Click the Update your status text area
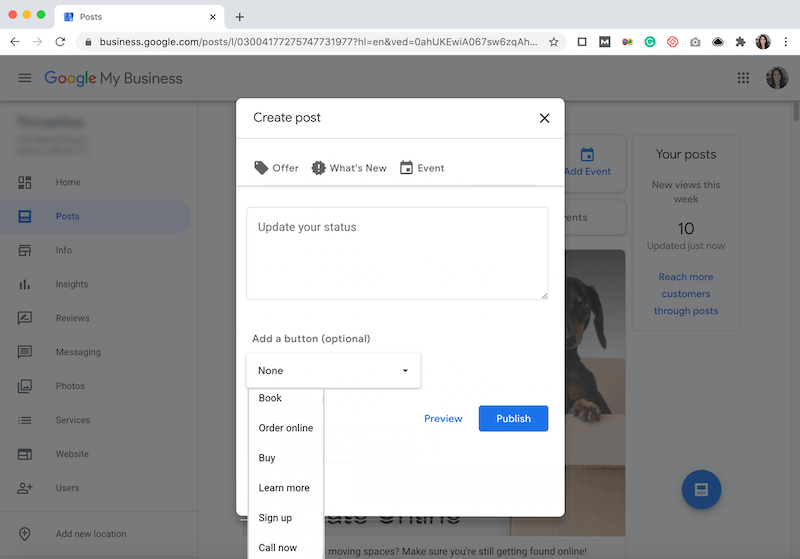 point(397,253)
